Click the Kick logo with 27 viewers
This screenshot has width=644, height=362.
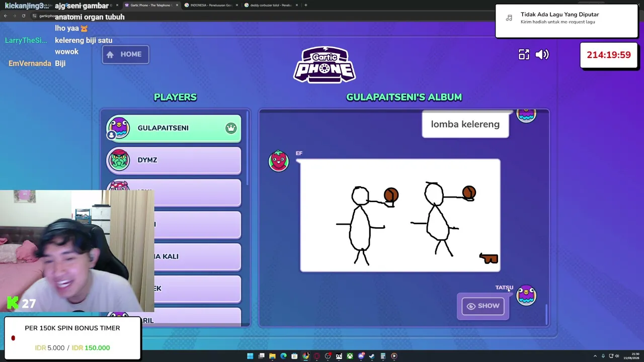click(x=21, y=303)
